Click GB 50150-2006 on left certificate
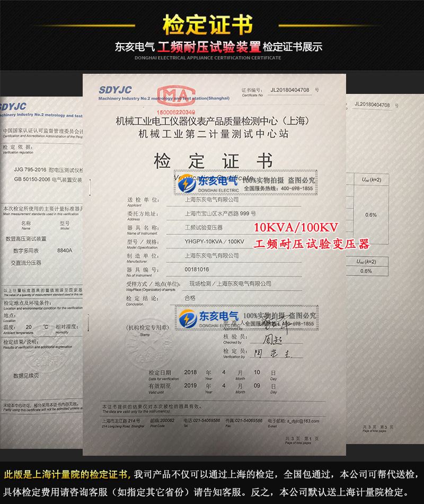Screen dimensions: 424x504 tap(32, 179)
